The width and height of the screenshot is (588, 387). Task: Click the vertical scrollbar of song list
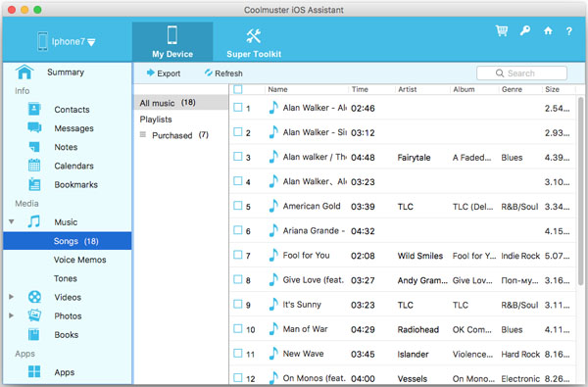(x=581, y=191)
